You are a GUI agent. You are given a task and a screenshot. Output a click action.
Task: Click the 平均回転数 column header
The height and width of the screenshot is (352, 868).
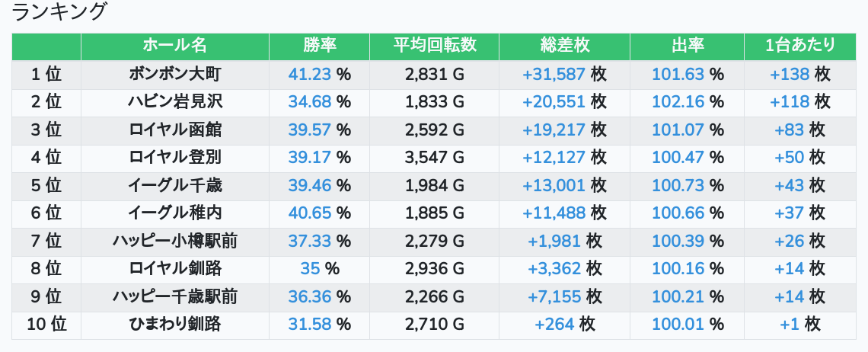pos(434,46)
